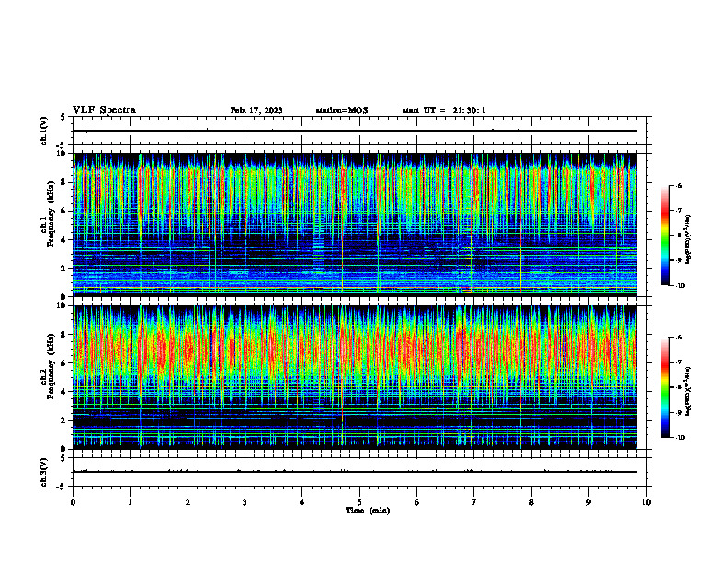Click the "Time (min)" x-axis label
The image size is (728, 563).
368,511
